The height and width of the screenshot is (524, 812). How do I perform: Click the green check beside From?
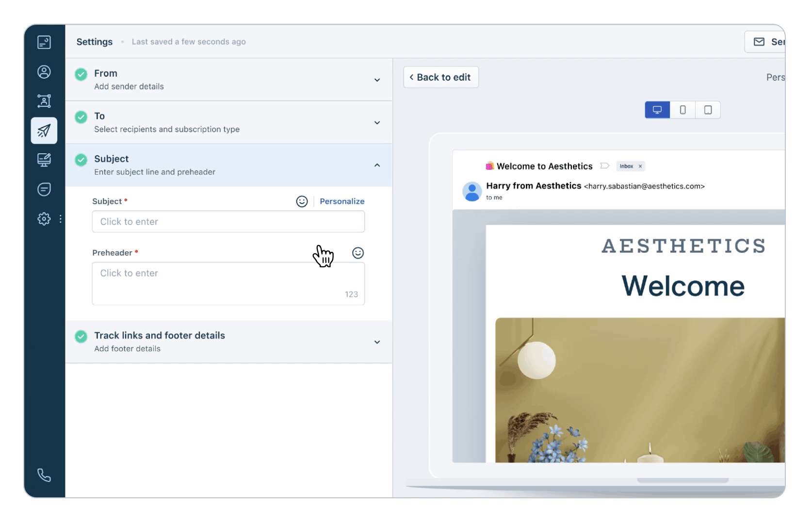tap(81, 74)
